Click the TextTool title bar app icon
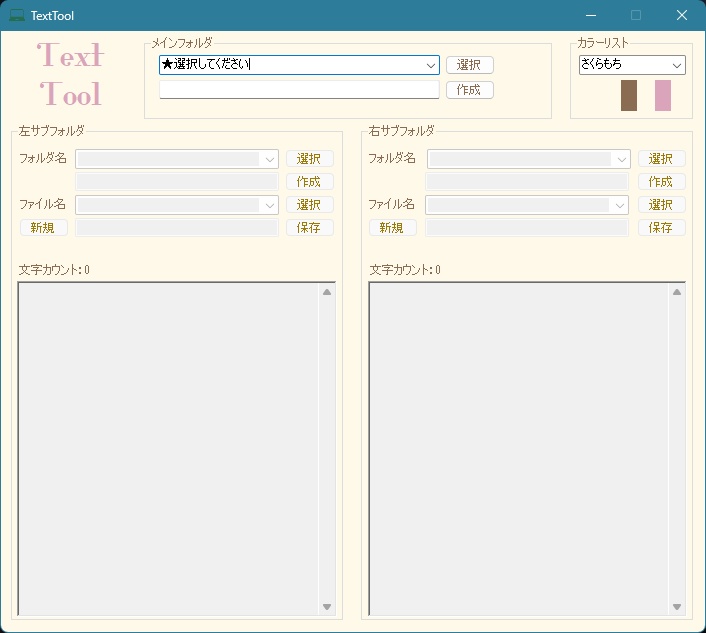 click(x=17, y=16)
